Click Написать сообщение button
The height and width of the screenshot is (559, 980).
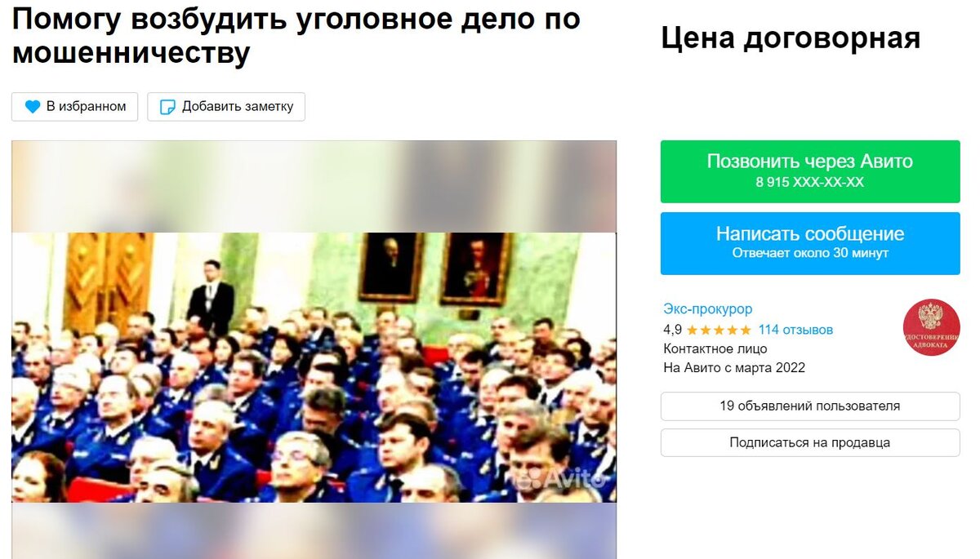point(810,243)
